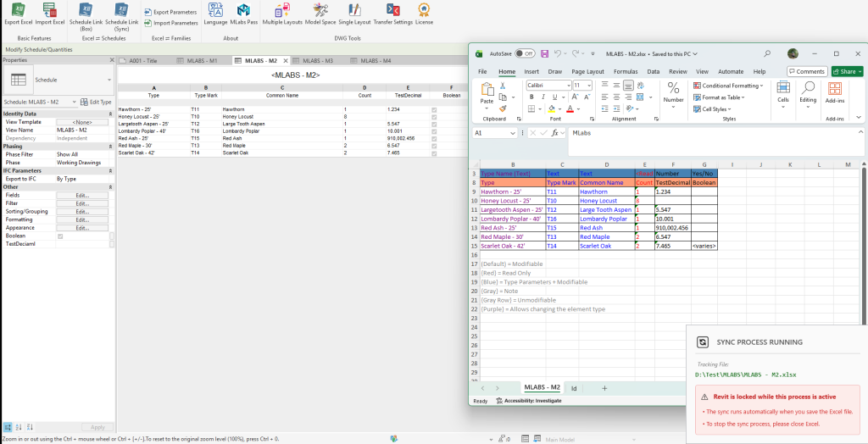Toggle Boolean checkbox in Scarlet Oak row
The height and width of the screenshot is (444, 868).
coord(434,153)
